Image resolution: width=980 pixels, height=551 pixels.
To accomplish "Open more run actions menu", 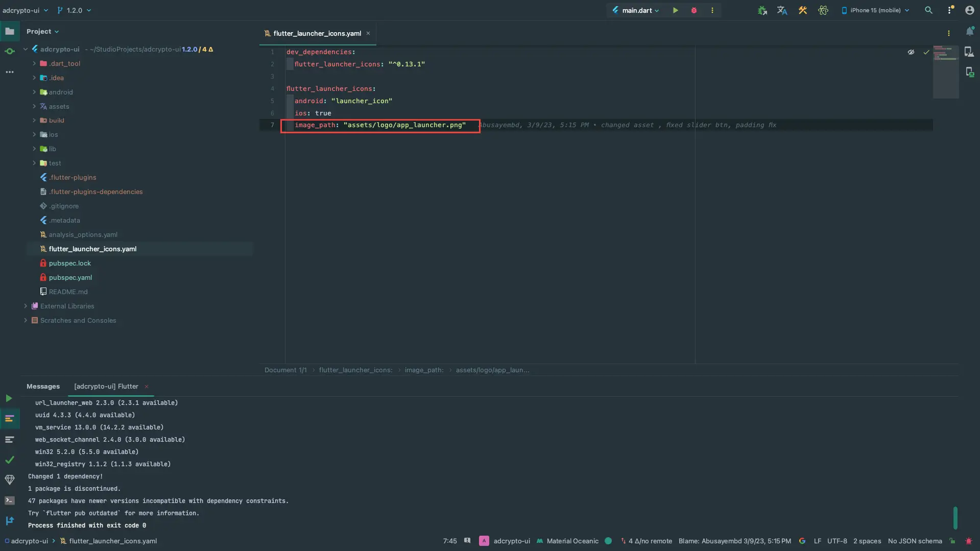I will coord(712,10).
